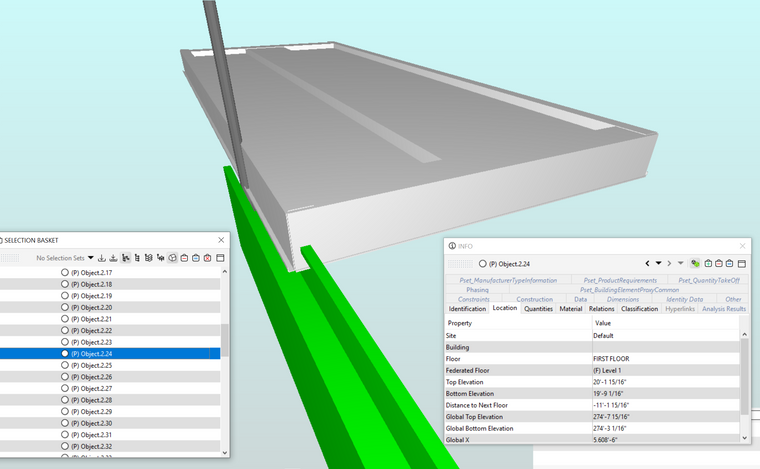
Task: Click the window layout icon in Selection Basket
Action: [x=220, y=258]
